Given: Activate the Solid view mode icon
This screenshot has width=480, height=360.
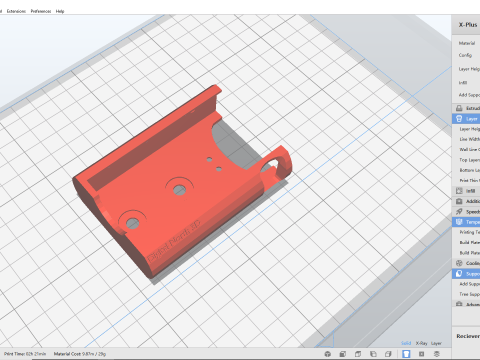Looking at the screenshot, I should click(x=406, y=354).
